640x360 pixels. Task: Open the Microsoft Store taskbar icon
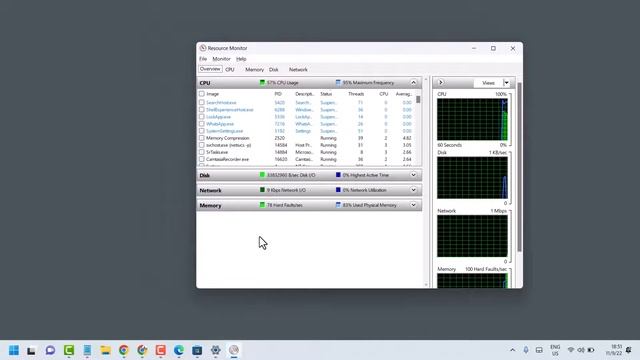point(197,350)
